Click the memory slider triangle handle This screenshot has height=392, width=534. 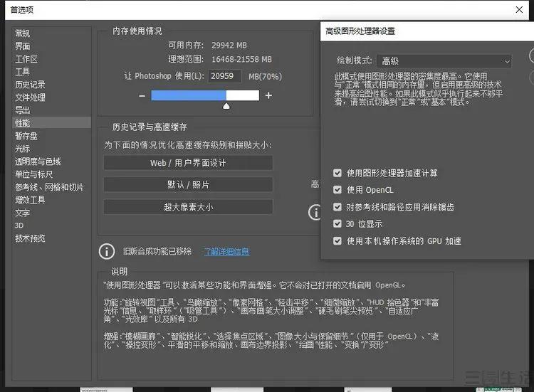[226, 106]
